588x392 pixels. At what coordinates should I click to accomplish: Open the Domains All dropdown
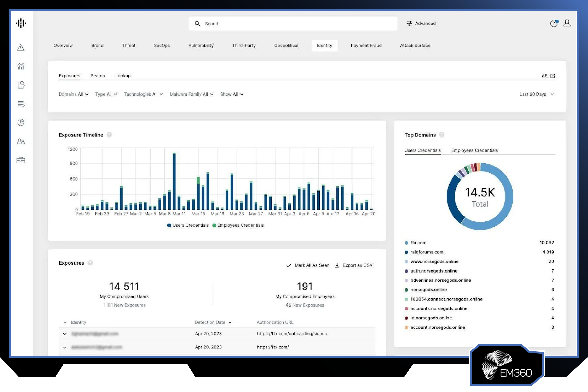click(x=74, y=94)
